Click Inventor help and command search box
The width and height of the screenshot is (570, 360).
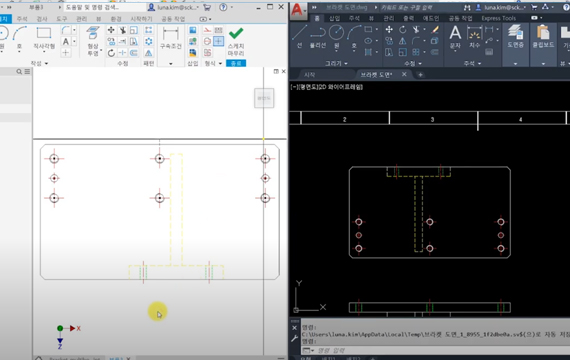click(x=104, y=7)
